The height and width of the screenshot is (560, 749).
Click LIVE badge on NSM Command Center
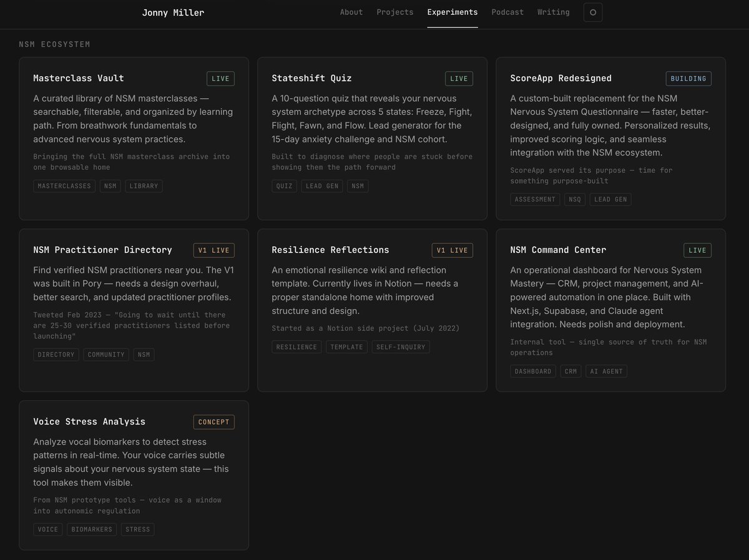click(697, 250)
